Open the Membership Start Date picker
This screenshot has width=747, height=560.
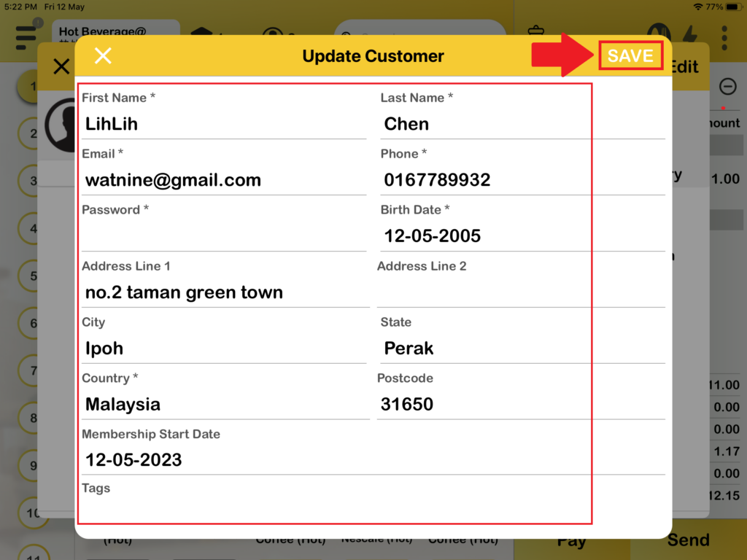[223, 460]
